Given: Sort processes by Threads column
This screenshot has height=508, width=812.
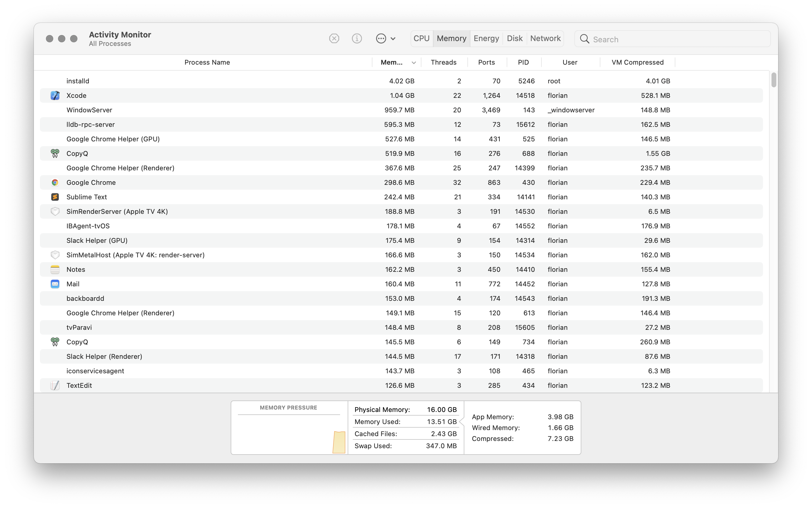Looking at the screenshot, I should point(443,63).
